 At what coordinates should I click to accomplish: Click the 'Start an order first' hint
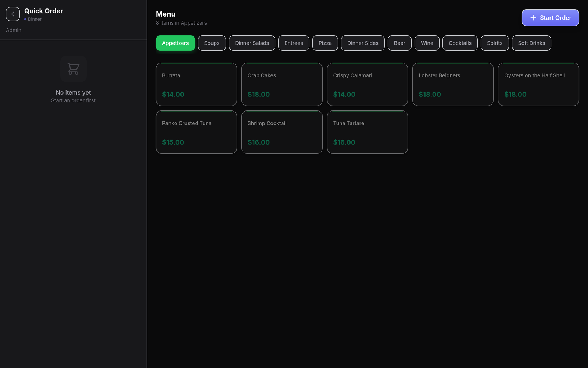[x=73, y=100]
